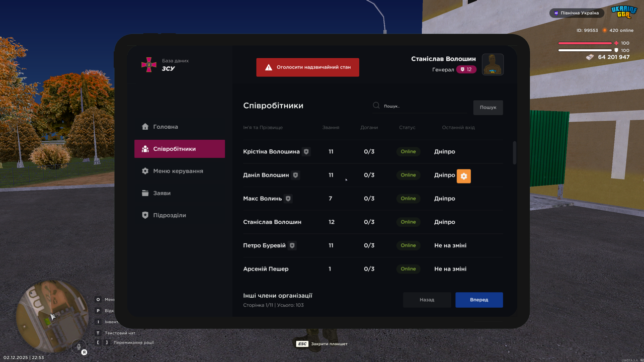Click the orange gear icon by Даніл Волошин
644x362 pixels.
(x=464, y=176)
